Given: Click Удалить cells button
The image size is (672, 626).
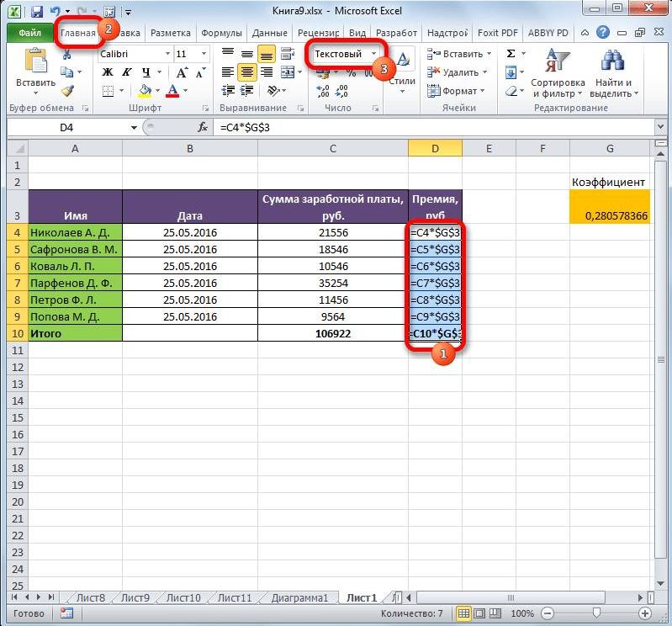Looking at the screenshot, I should click(x=457, y=72).
